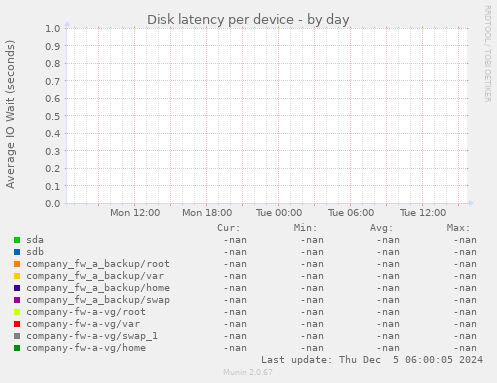Click the gray company-fw-a-vg/swap_1 swatch

(17, 336)
